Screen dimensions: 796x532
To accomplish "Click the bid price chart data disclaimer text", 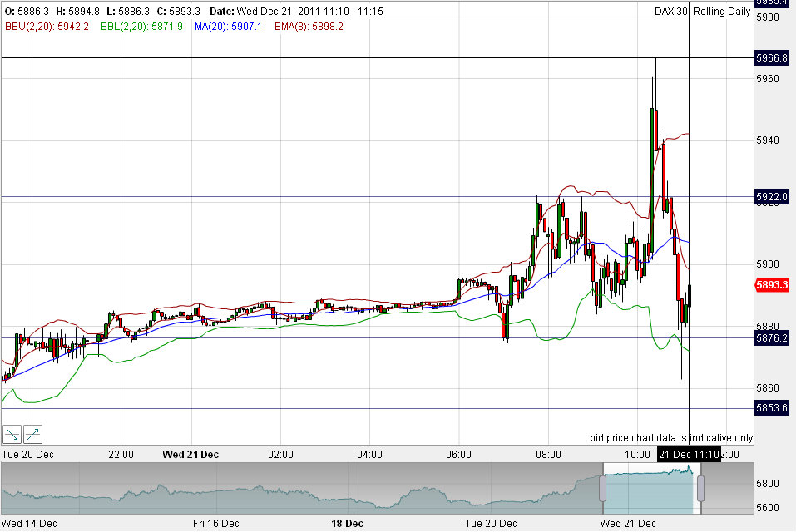I will tap(671, 438).
